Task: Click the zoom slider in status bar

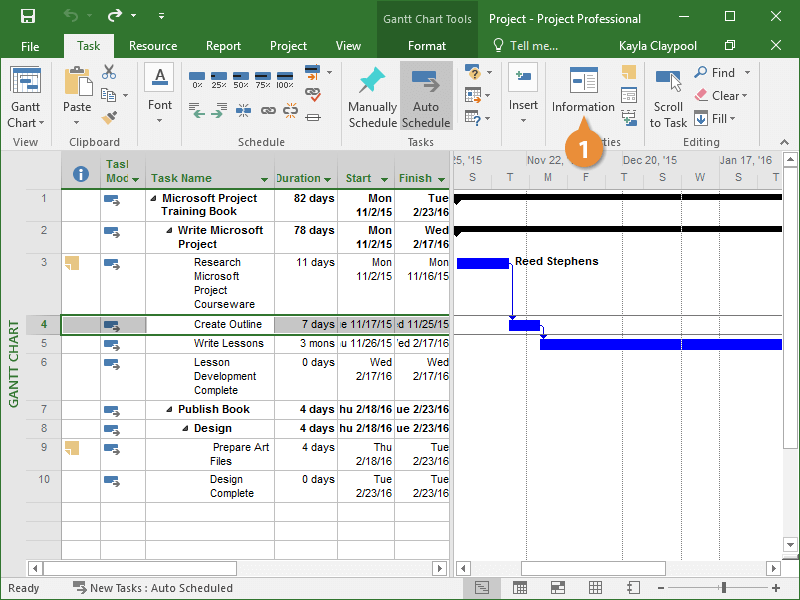Action: [724, 588]
